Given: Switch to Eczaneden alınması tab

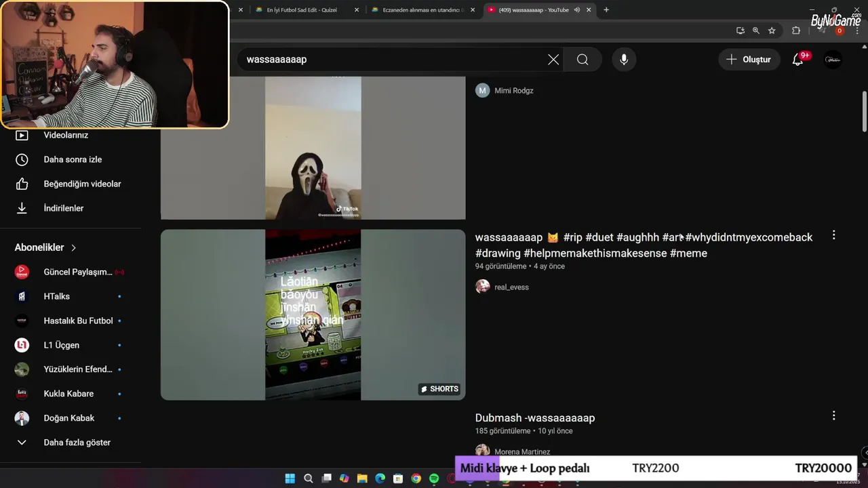Looking at the screenshot, I should [422, 10].
